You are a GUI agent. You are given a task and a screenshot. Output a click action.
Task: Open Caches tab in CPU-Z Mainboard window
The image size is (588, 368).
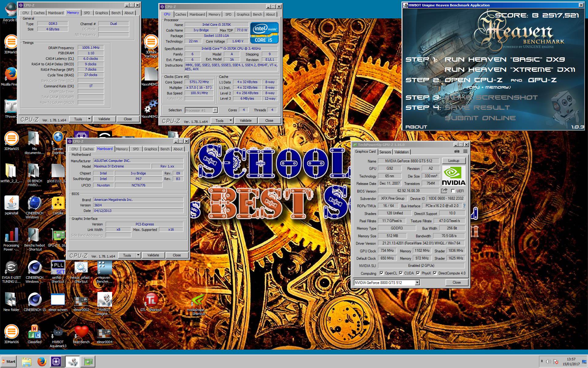pos(88,149)
